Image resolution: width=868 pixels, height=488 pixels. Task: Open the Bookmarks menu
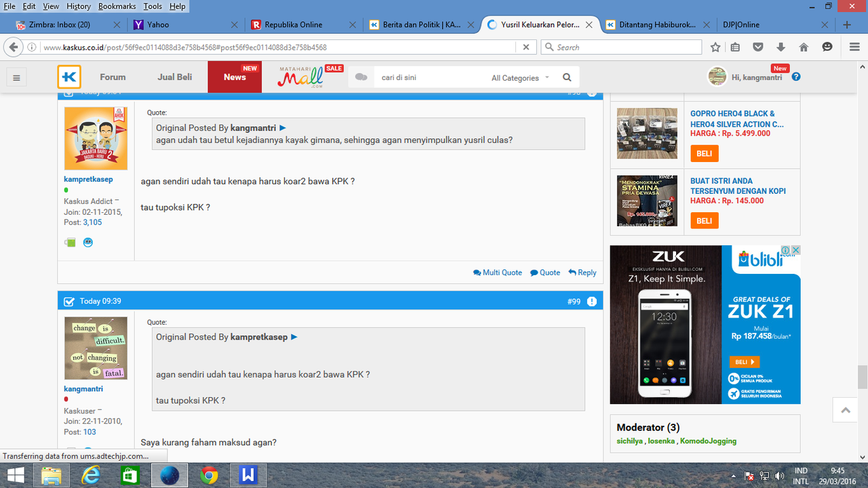[117, 6]
